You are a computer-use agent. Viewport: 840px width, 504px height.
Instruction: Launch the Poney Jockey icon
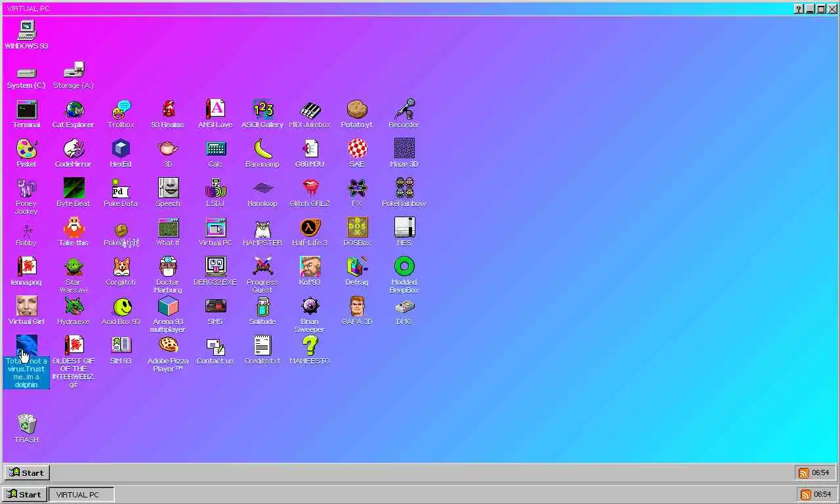coord(26,188)
